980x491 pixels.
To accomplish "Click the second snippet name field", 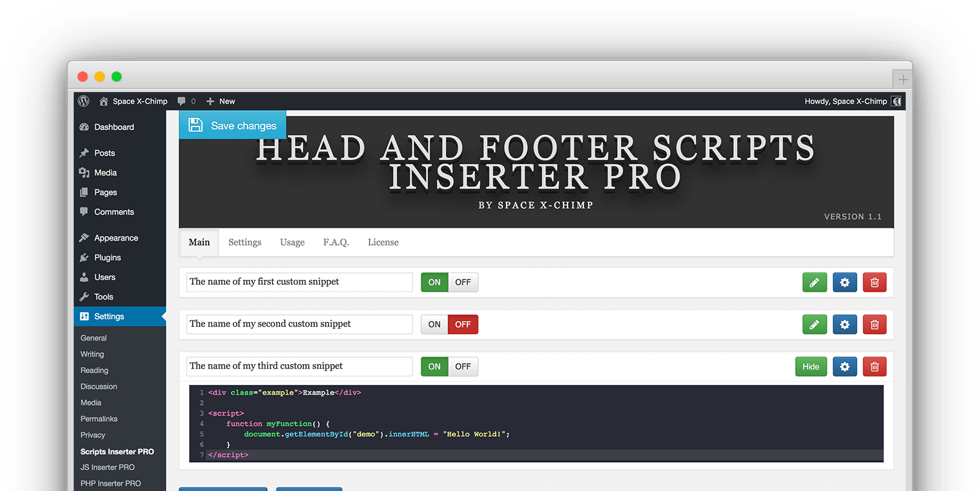I will pyautogui.click(x=300, y=325).
